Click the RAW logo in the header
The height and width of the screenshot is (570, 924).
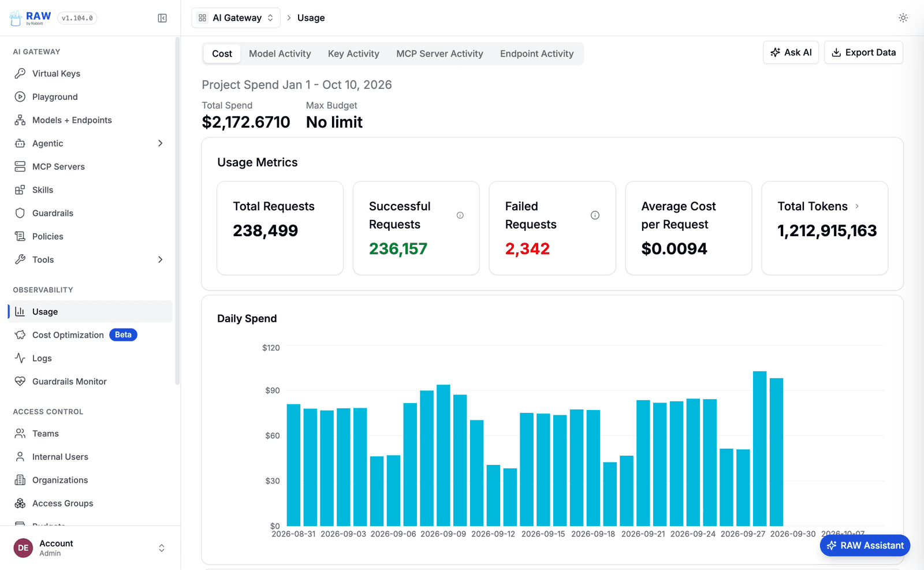point(30,18)
